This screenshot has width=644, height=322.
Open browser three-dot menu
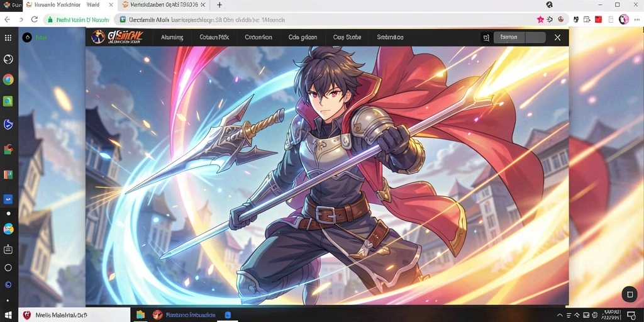tap(638, 19)
